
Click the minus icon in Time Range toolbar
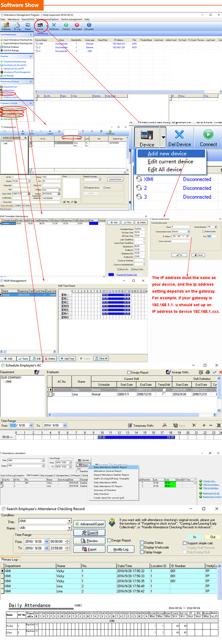(211, 425)
